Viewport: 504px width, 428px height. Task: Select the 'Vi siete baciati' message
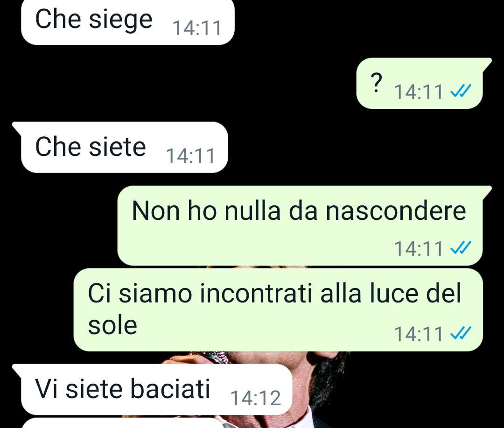point(153,389)
